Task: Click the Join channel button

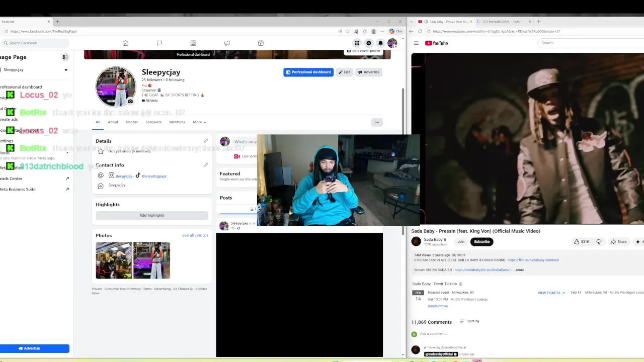Action: [461, 242]
